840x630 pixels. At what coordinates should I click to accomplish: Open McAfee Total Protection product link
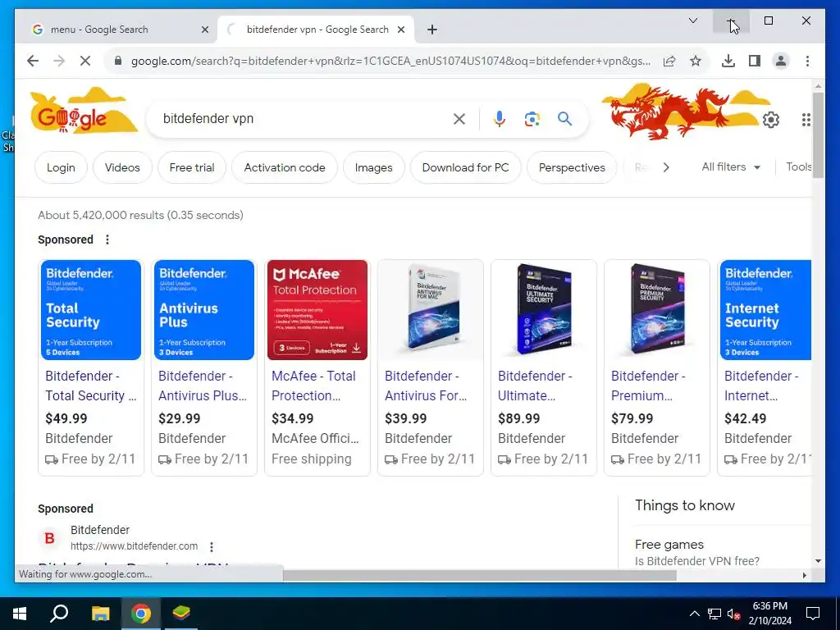click(313, 386)
